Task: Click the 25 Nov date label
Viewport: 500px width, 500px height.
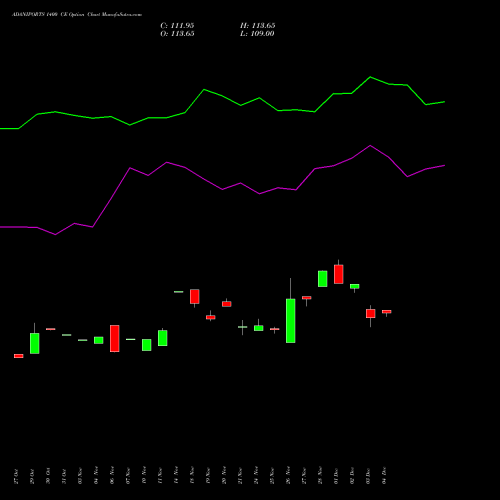Action: click(x=272, y=476)
